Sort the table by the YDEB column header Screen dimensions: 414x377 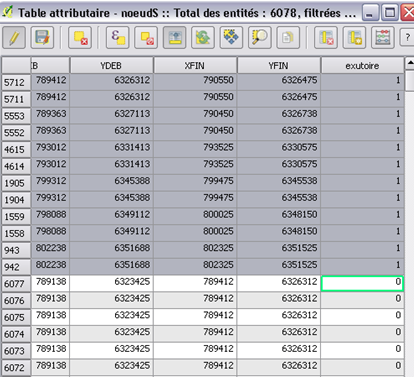click(112, 65)
